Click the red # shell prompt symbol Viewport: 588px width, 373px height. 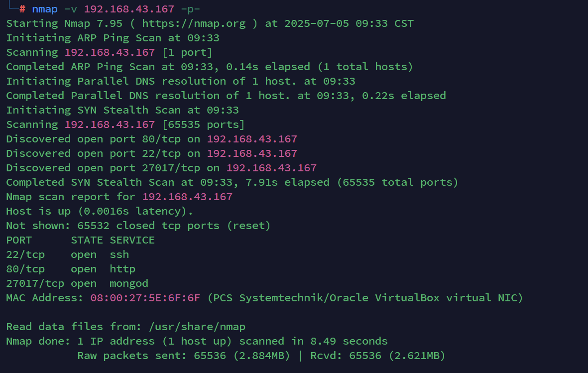pyautogui.click(x=22, y=9)
